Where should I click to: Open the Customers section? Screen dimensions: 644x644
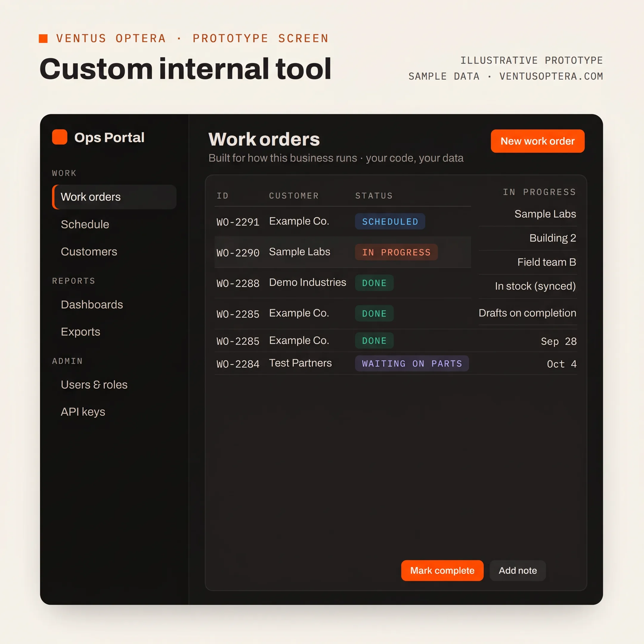point(89,252)
